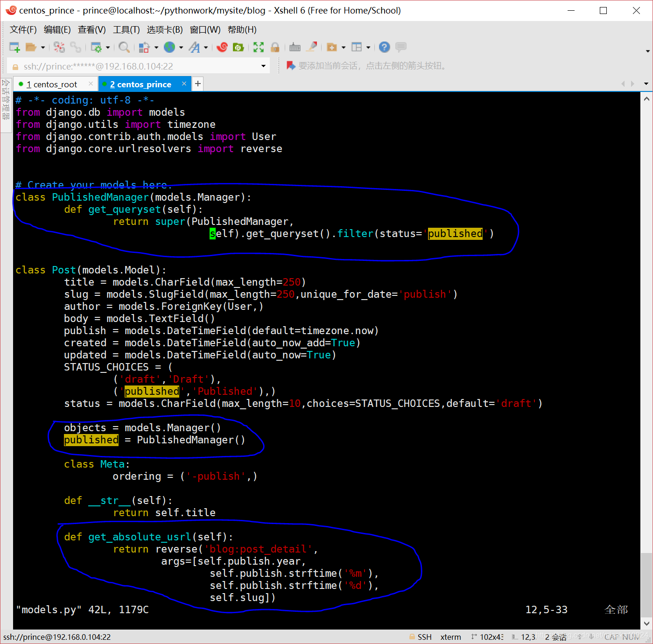The width and height of the screenshot is (653, 644).
Task: Click the Xshell app icon in title bar
Action: point(11,10)
